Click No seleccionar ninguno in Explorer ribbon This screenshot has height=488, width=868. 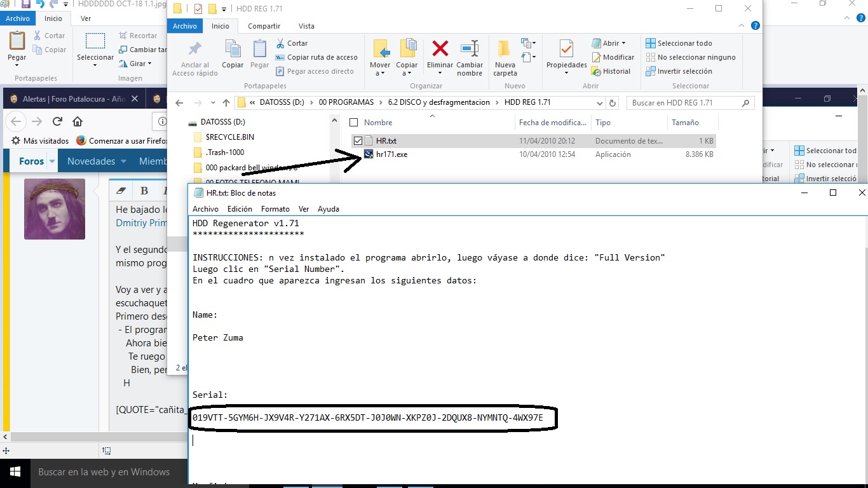point(691,57)
